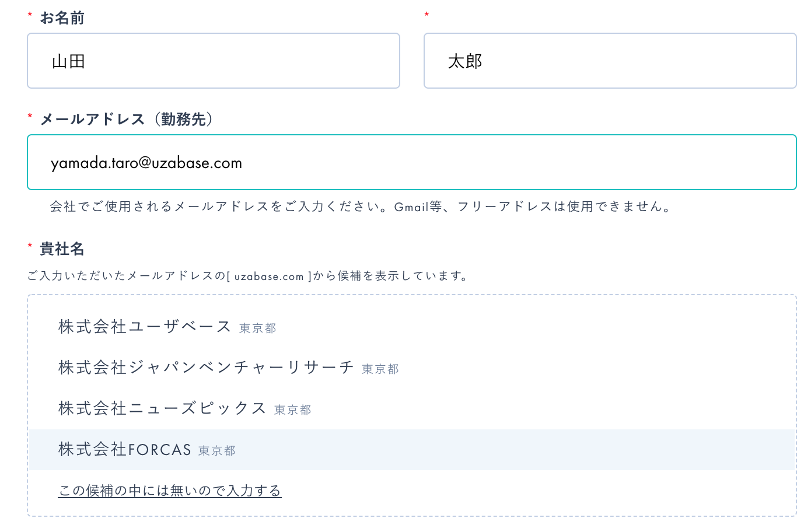Select 株式会社ユーザベース from company suggestions
This screenshot has height=532, width=811.
pos(412,327)
